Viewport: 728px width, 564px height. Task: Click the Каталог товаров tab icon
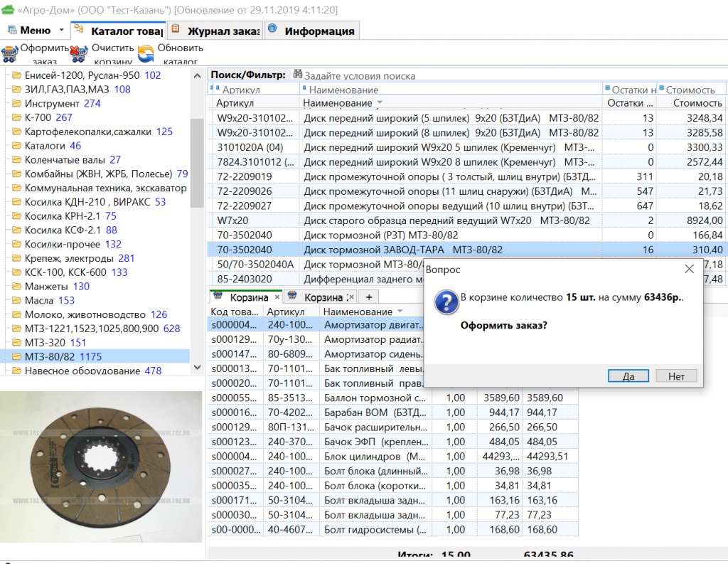point(79,28)
